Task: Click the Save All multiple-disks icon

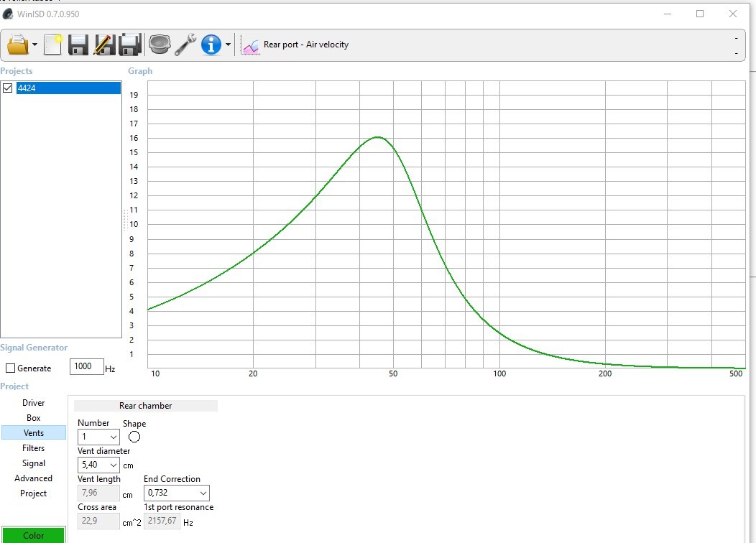Action: pyautogui.click(x=129, y=45)
